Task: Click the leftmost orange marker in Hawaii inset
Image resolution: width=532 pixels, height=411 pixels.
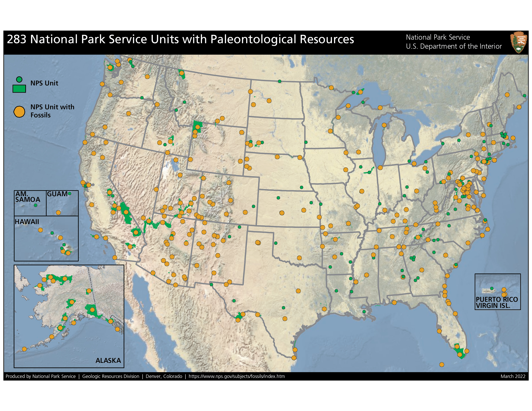Action: point(40,230)
